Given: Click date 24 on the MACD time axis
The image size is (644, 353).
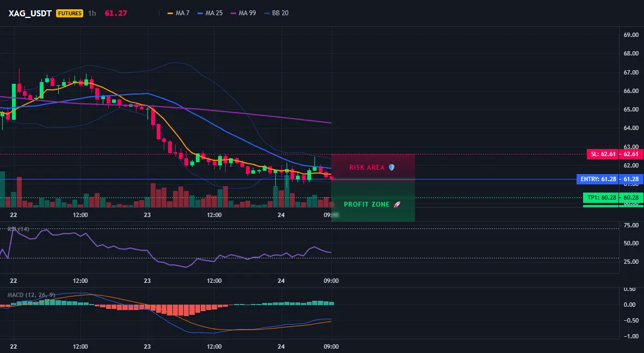Looking at the screenshot, I should (x=281, y=346).
